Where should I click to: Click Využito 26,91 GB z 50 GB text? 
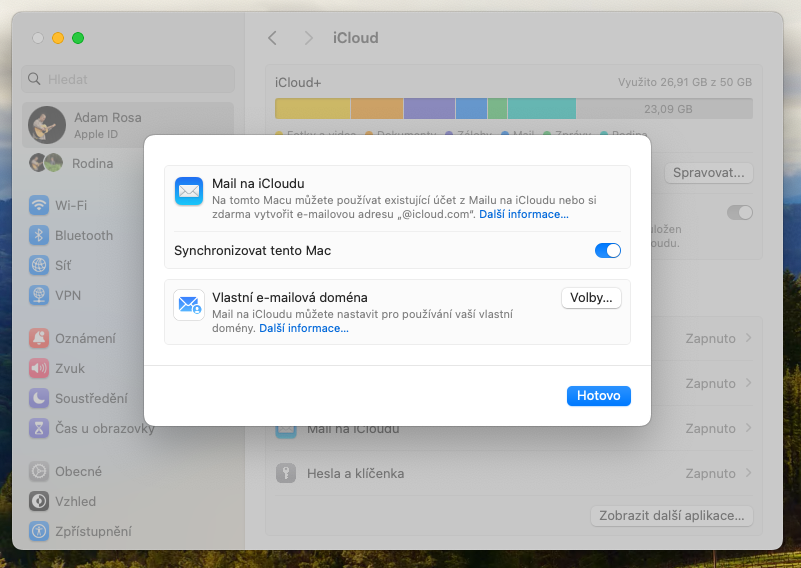coord(685,82)
